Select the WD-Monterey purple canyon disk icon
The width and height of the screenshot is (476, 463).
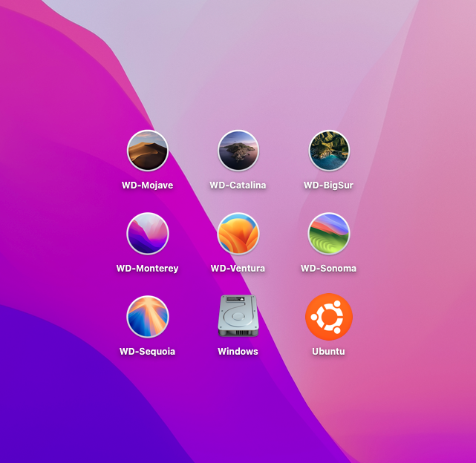click(x=148, y=233)
